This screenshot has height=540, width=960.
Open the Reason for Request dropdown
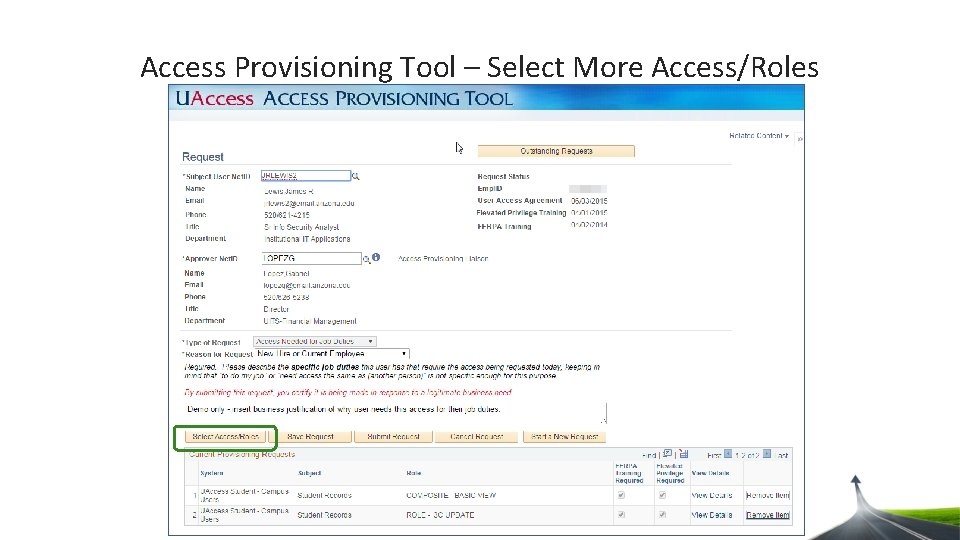pos(332,354)
